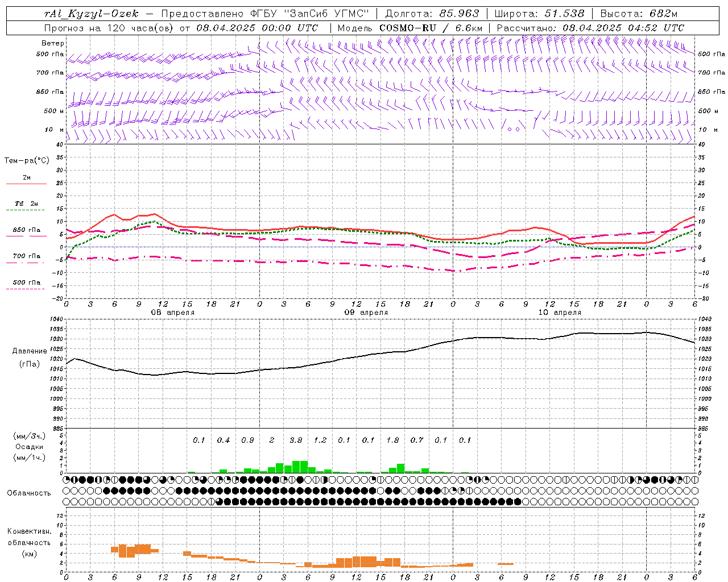
Task: Click the red line sample under the 2м legend
Action: (x=26, y=184)
